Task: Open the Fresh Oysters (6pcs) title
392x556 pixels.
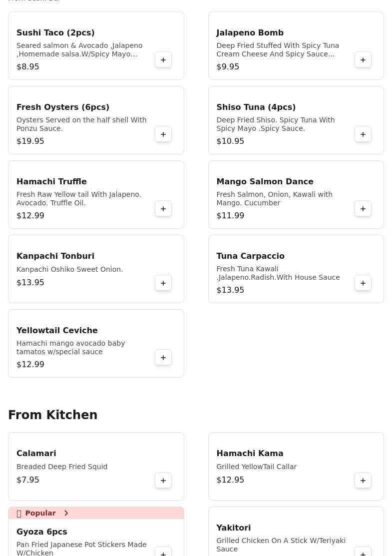Action: tap(63, 107)
